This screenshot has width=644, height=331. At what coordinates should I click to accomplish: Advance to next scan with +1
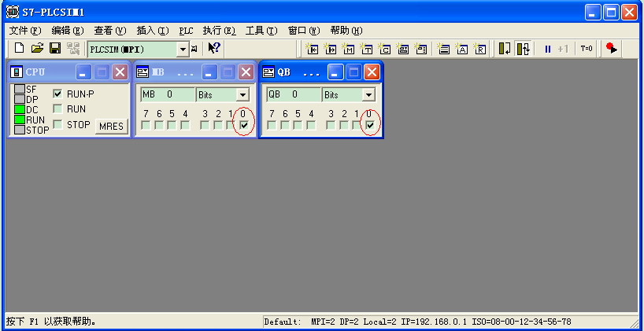tap(563, 50)
